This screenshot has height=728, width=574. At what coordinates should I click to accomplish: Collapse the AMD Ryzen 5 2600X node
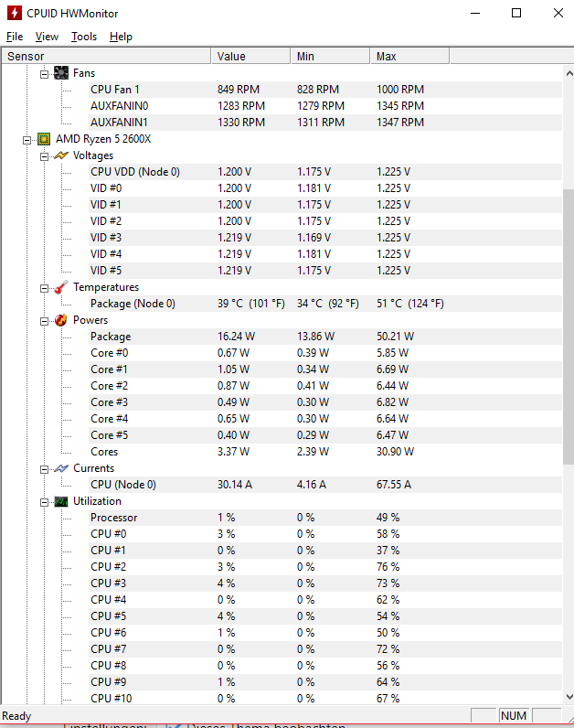click(x=27, y=140)
